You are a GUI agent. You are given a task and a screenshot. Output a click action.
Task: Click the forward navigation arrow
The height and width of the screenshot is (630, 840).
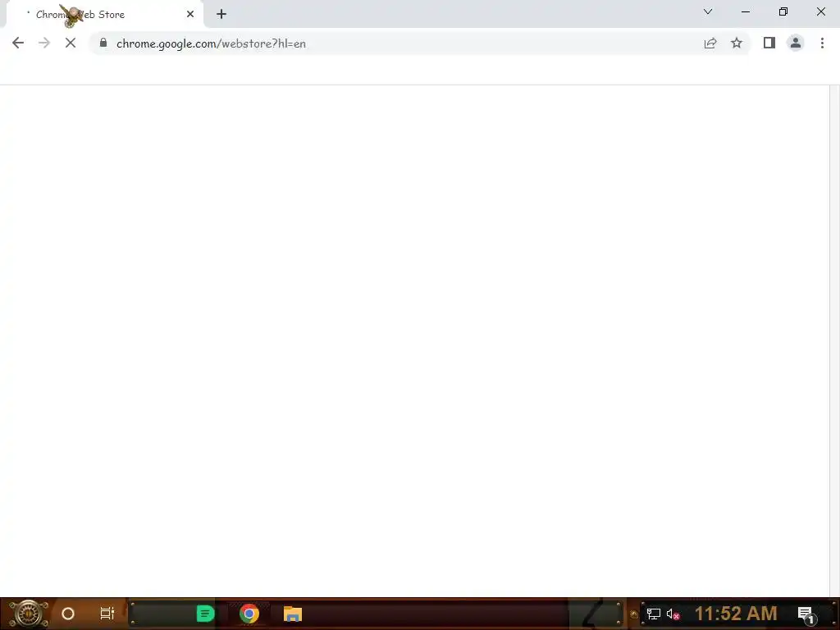click(44, 43)
